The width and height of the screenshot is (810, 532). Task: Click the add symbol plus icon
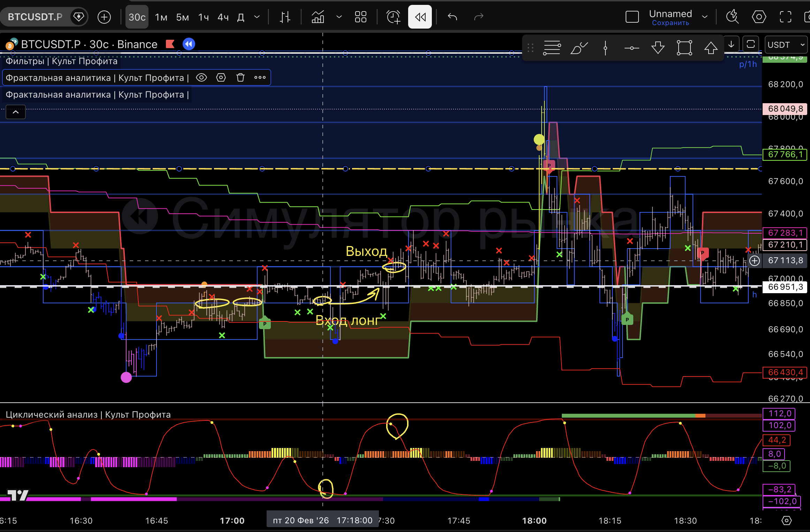pos(104,17)
